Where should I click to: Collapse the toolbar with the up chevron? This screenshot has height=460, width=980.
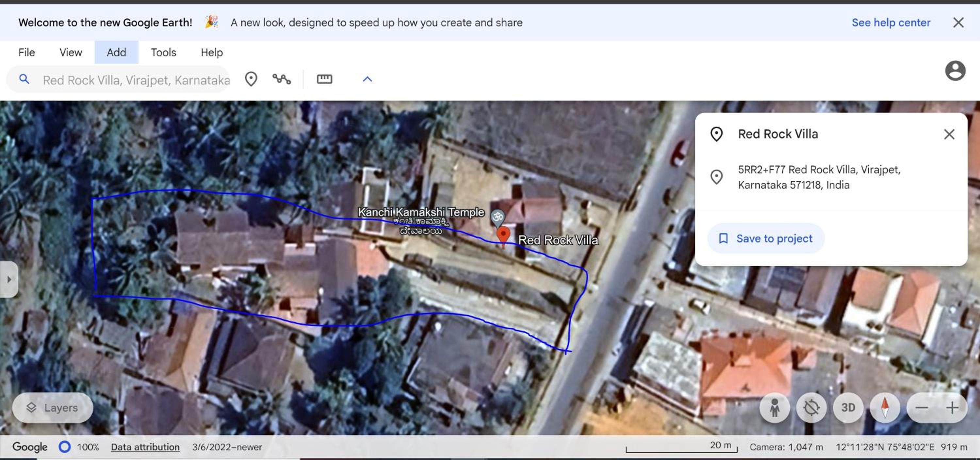pyautogui.click(x=367, y=79)
